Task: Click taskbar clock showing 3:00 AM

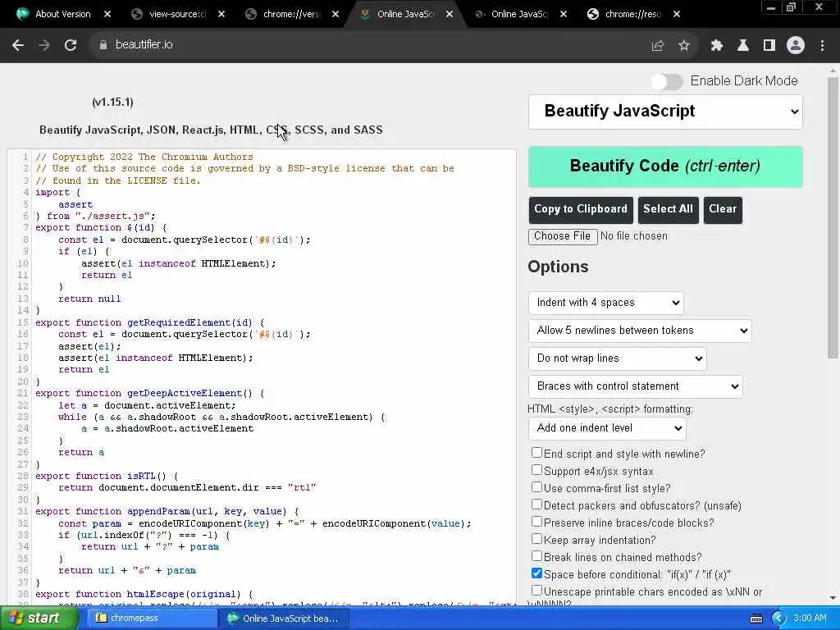Action: coord(810,619)
